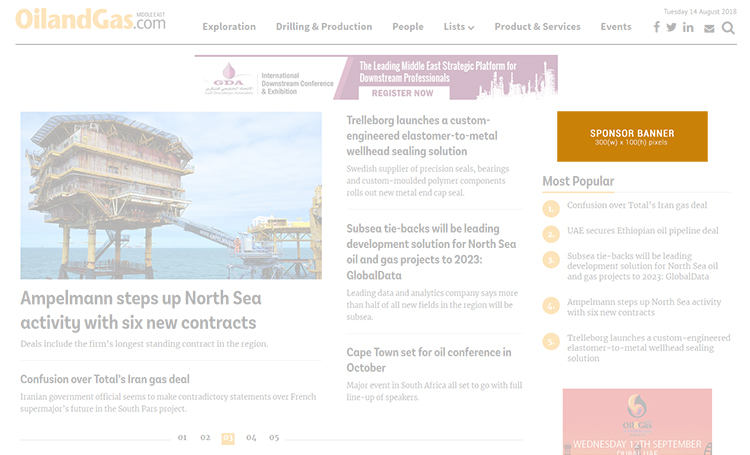Image resolution: width=750 pixels, height=455 pixels.
Task: Click number 4 badge in Most Popular
Action: point(551,306)
